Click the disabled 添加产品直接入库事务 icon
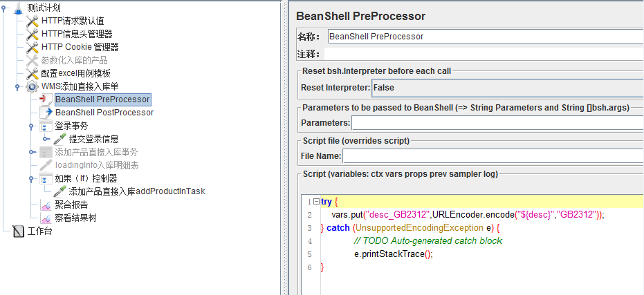The image size is (644, 295). click(x=46, y=152)
